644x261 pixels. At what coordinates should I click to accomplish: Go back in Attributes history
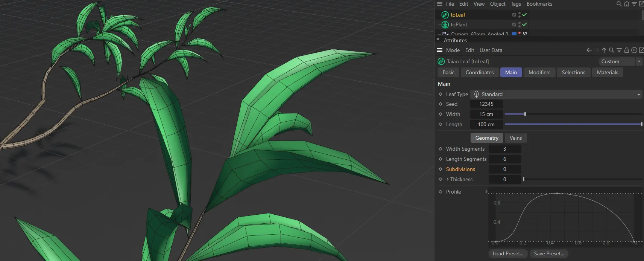coord(589,50)
